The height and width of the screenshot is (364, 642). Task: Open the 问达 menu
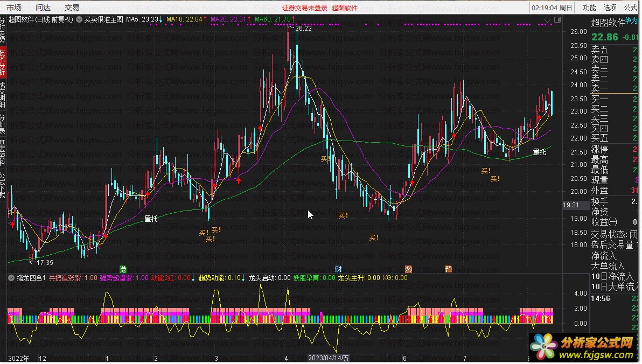pyautogui.click(x=43, y=8)
